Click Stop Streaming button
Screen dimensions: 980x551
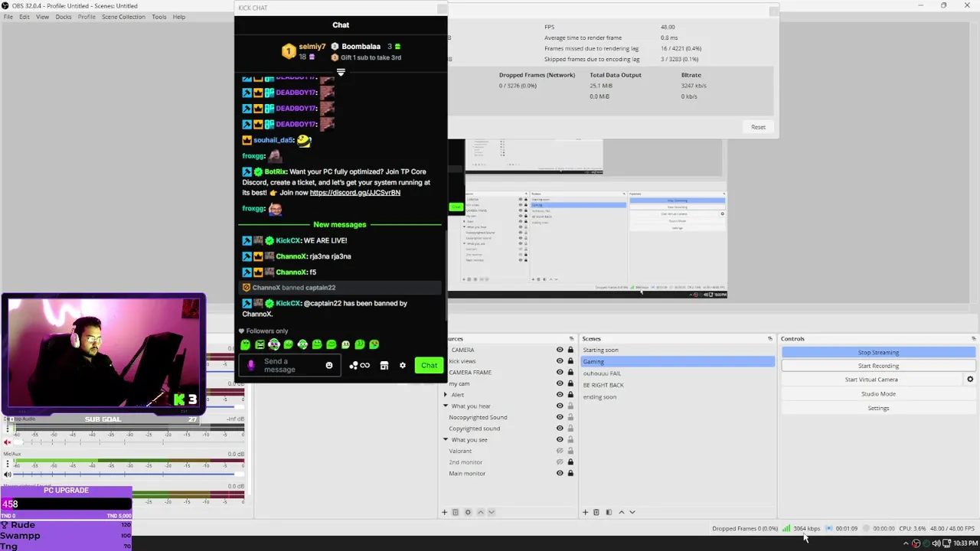click(878, 352)
